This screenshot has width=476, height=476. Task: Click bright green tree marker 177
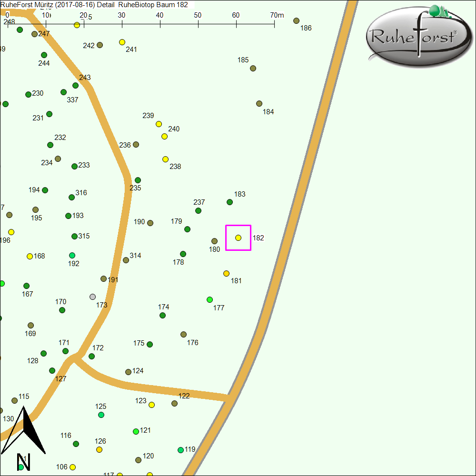click(x=209, y=299)
